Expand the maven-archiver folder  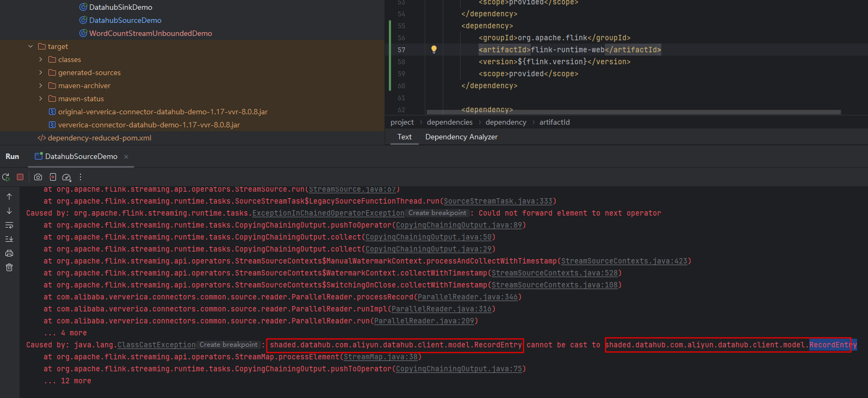point(41,85)
